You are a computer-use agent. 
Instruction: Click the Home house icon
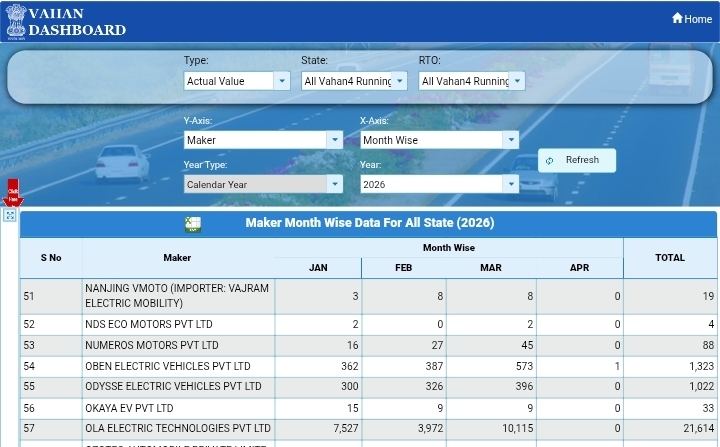[x=677, y=18]
